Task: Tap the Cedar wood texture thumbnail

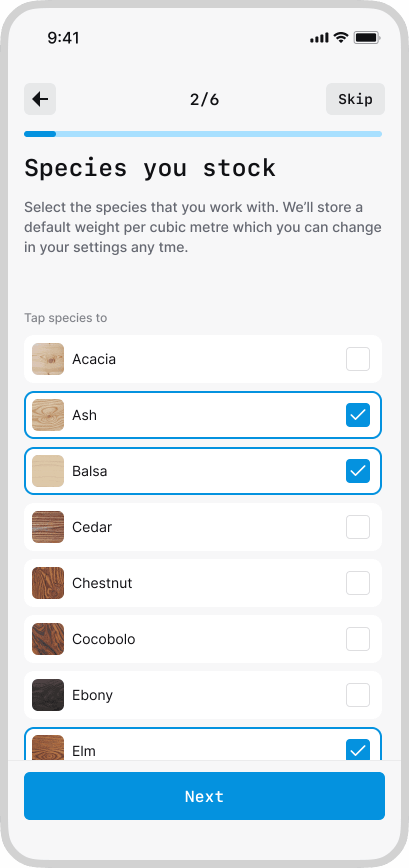Action: 48,527
